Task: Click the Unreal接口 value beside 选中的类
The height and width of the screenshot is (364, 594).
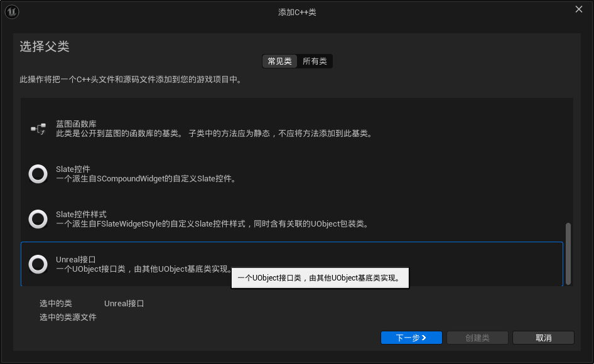Action: (124, 303)
